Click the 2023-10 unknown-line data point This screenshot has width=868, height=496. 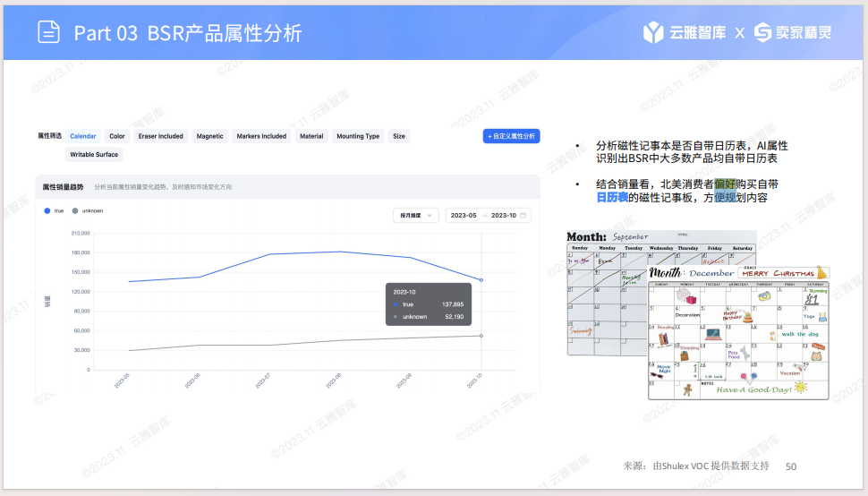[x=481, y=336]
